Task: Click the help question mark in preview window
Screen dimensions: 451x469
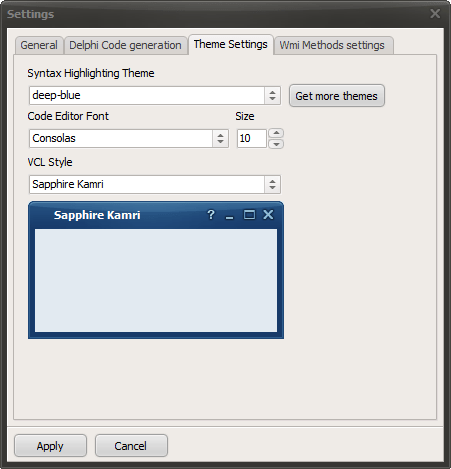Action: (211, 215)
